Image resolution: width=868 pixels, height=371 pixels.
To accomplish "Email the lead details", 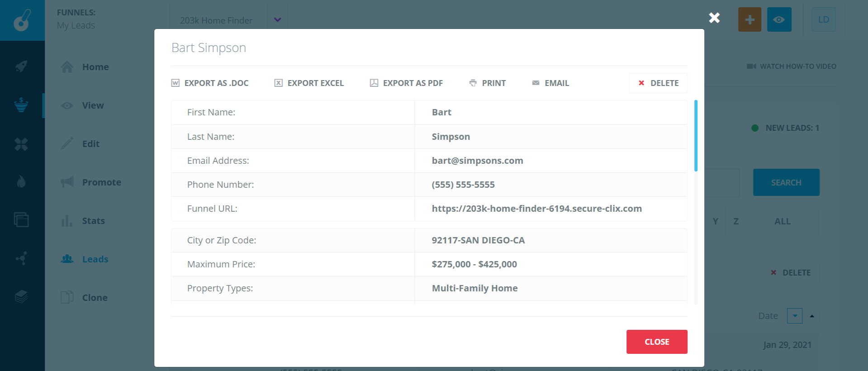I will click(550, 83).
